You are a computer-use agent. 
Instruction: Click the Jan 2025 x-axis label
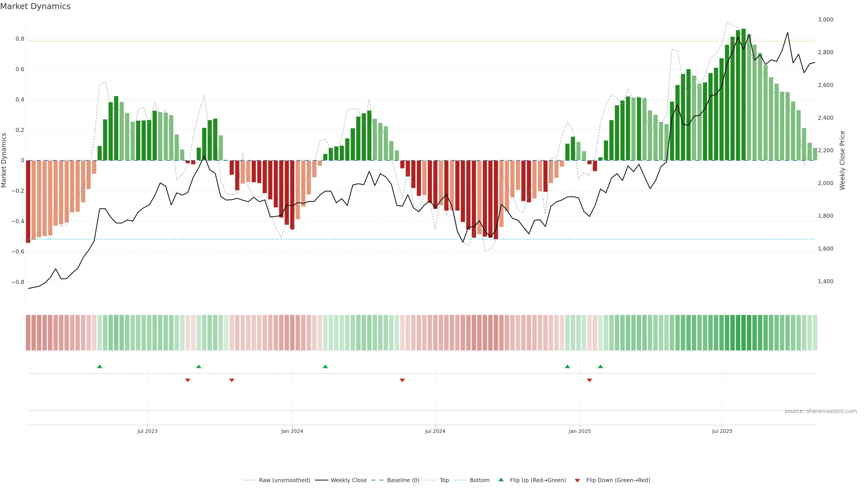tap(580, 431)
